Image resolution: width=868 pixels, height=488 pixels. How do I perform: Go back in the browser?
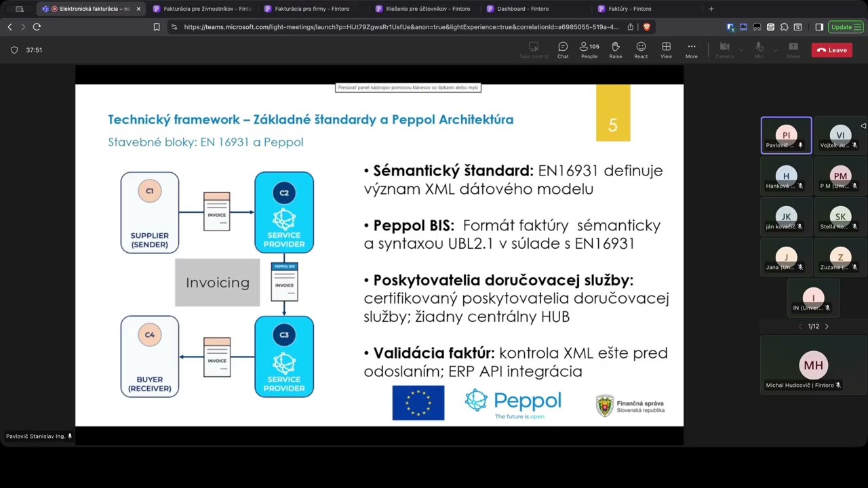click(x=9, y=27)
